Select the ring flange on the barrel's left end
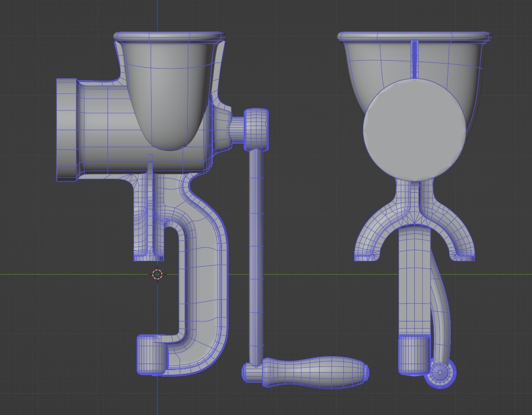The height and width of the screenshot is (415, 532). pyautogui.click(x=66, y=130)
